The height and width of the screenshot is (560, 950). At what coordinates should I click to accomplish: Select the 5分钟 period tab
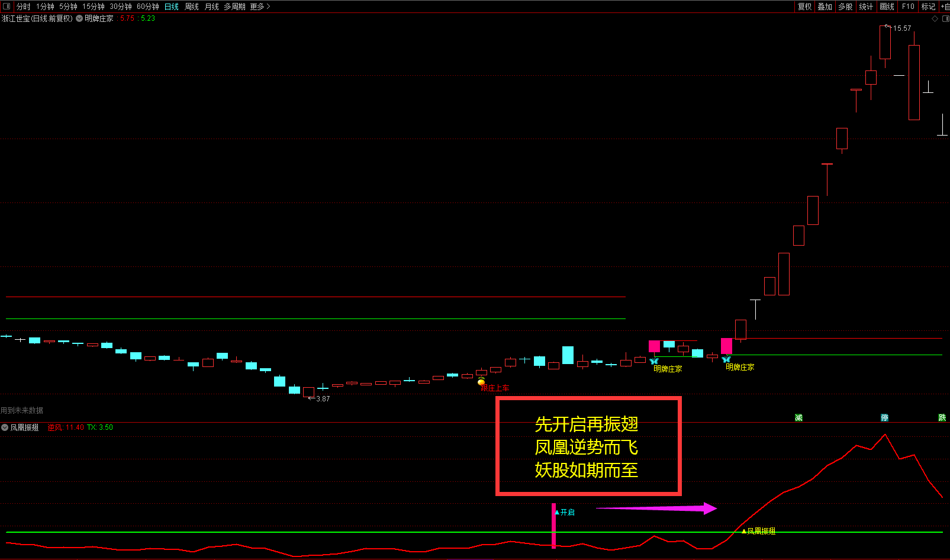[68, 7]
